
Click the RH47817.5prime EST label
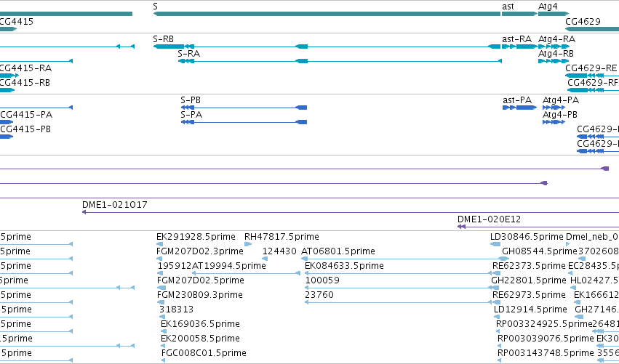[281, 237]
